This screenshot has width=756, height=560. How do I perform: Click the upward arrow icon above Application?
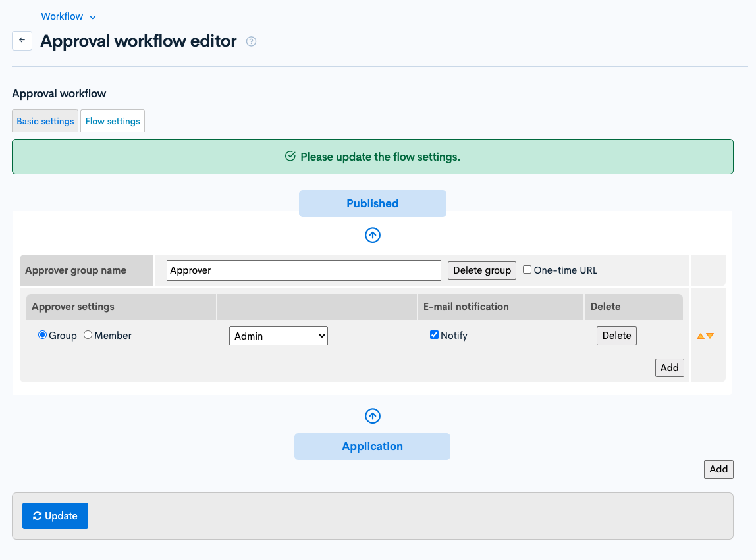point(373,416)
